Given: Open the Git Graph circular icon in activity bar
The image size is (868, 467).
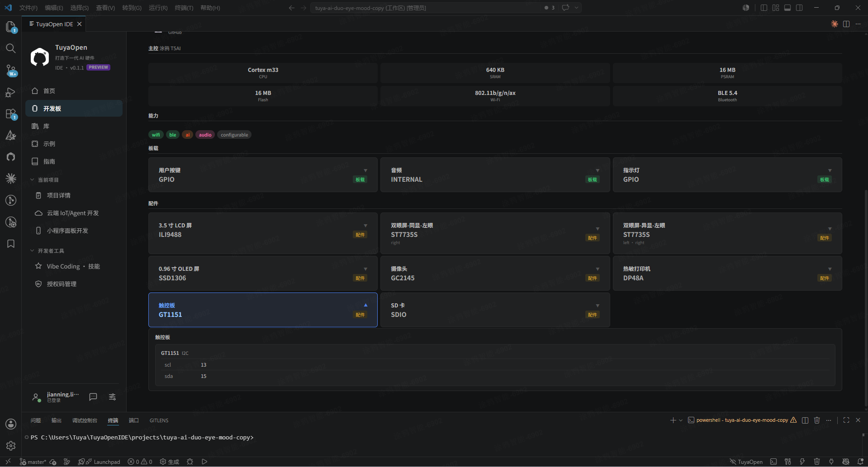Looking at the screenshot, I should click(11, 200).
